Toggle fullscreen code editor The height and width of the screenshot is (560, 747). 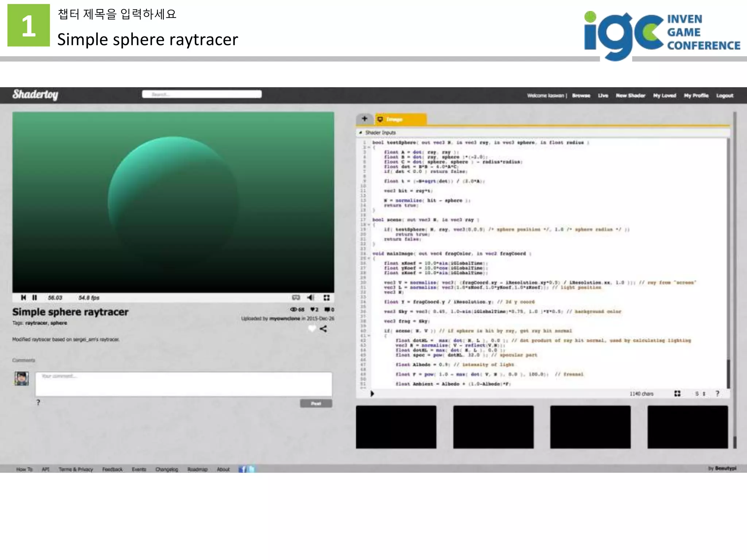pyautogui.click(x=677, y=393)
